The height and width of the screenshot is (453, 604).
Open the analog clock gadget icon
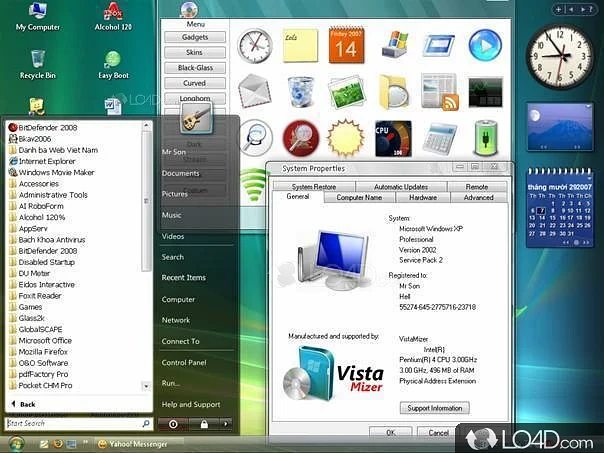pos(255,45)
